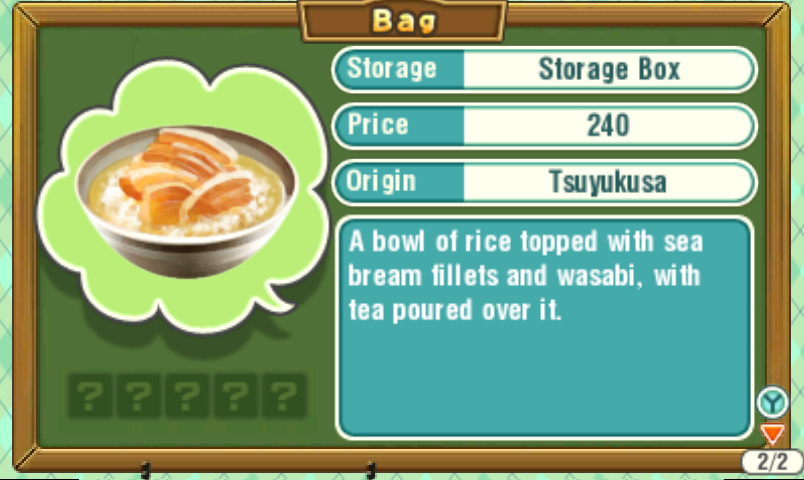This screenshot has width=804, height=480.
Task: Click the item description text box
Action: coord(544,327)
